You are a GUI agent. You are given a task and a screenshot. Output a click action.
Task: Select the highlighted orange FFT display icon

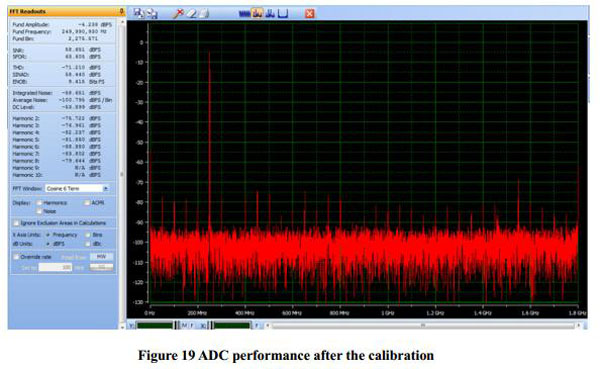(x=257, y=13)
